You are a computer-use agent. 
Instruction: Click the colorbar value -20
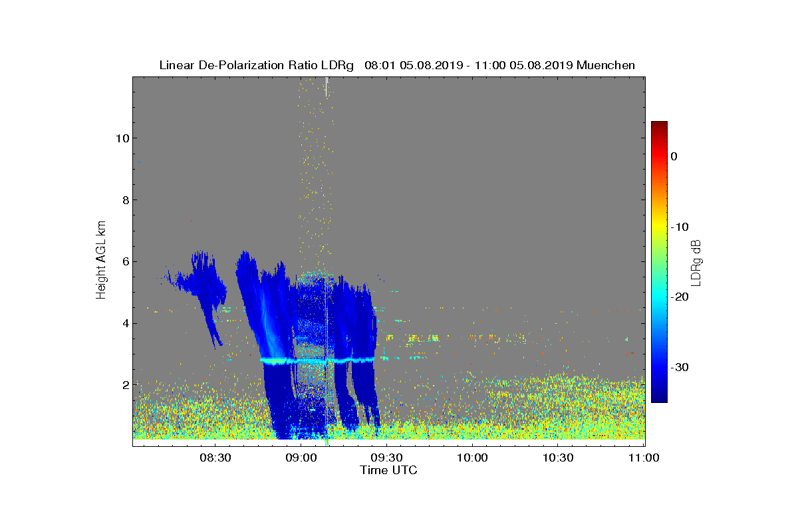tap(679, 297)
